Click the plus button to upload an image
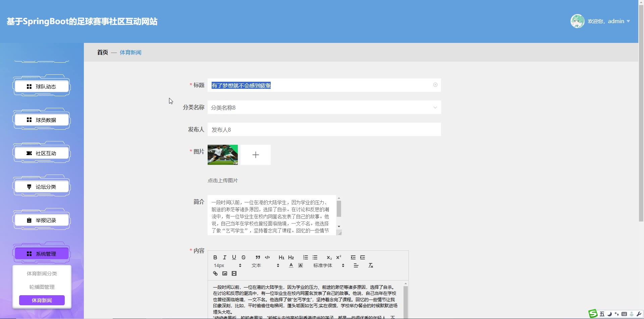The width and height of the screenshot is (644, 319). (x=255, y=155)
